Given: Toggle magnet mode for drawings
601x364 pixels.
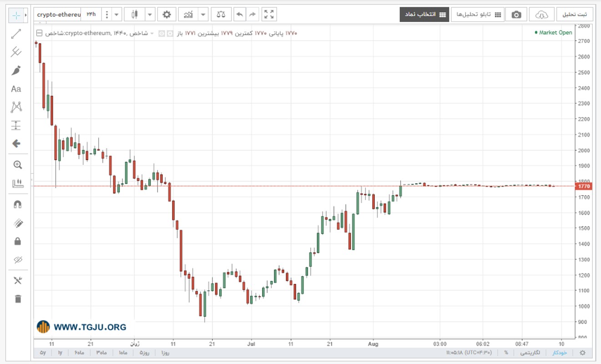Looking at the screenshot, I should click(x=17, y=204).
